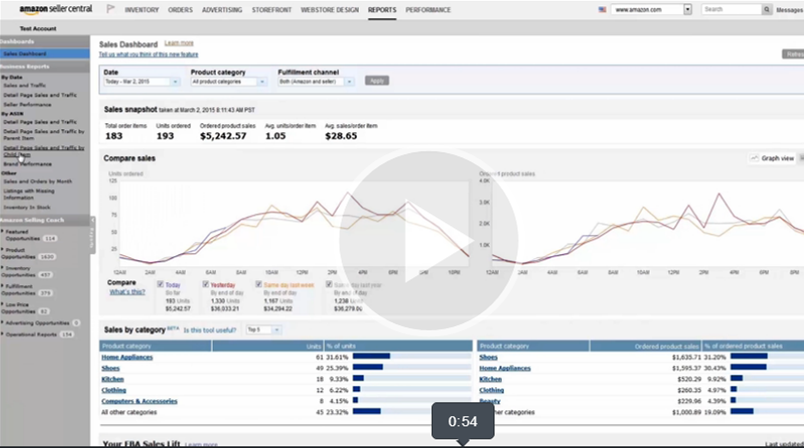Click Is this tool useful? link
Image resolution: width=804 pixels, height=448 pixels.
click(210, 330)
